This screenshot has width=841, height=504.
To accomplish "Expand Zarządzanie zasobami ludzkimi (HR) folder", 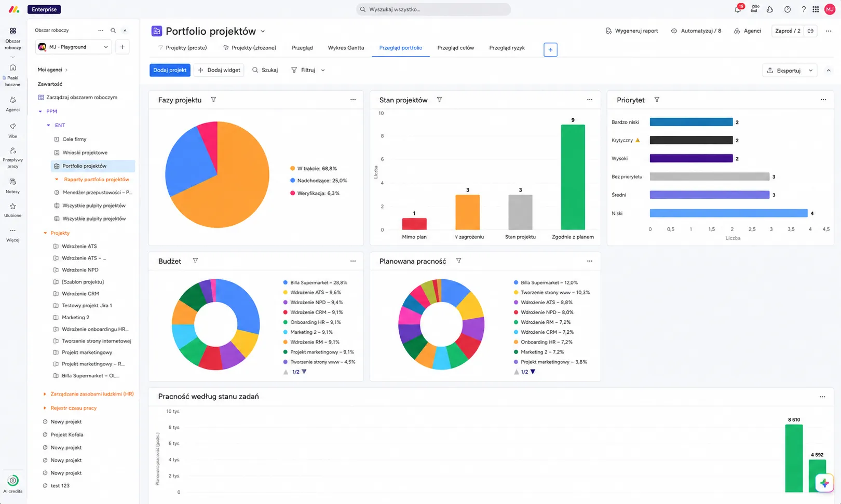I will coord(45,394).
